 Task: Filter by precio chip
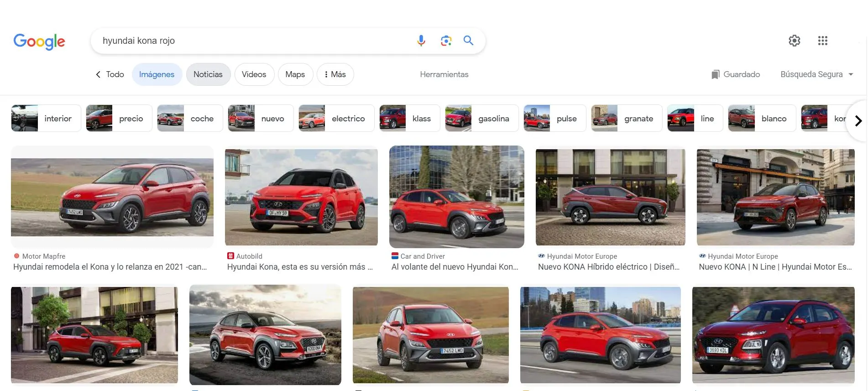[x=119, y=119]
